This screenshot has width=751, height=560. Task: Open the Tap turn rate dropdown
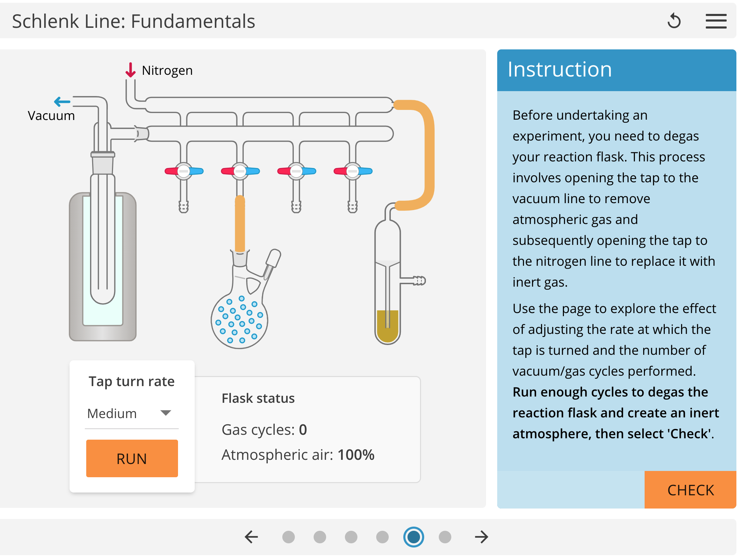(x=131, y=413)
